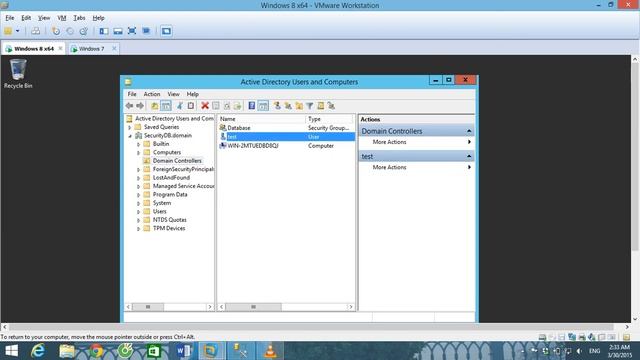Click VMware full screen mode icon
The image size is (640, 360).
click(x=132, y=31)
